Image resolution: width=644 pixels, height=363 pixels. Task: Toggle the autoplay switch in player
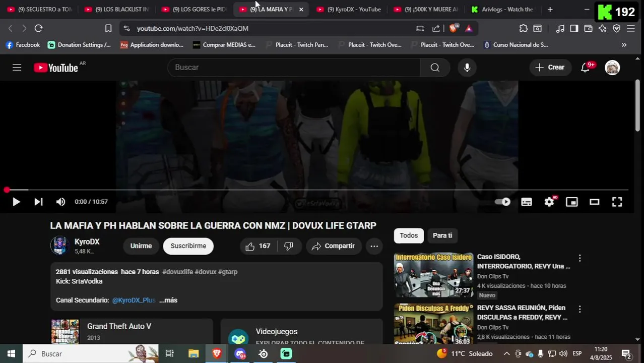(x=502, y=202)
